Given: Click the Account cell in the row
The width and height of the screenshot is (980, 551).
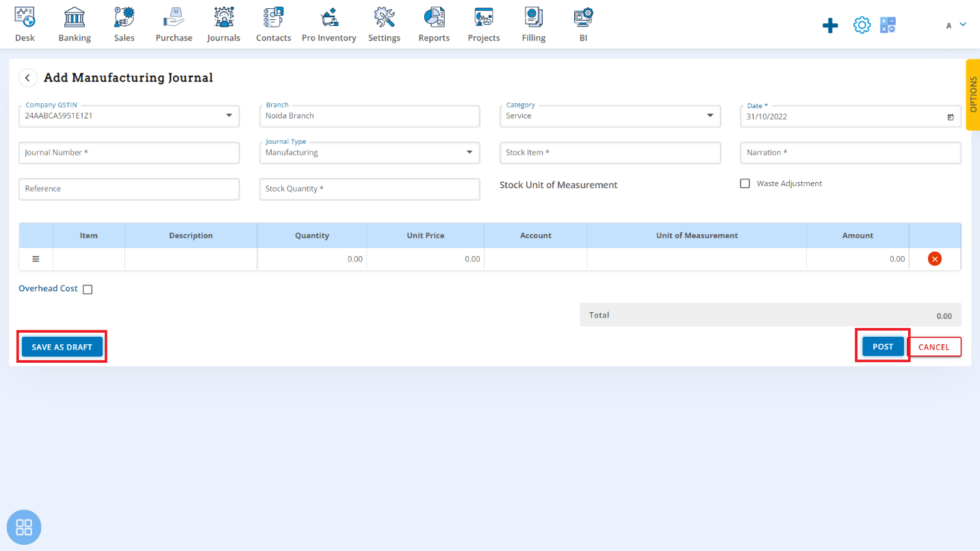Looking at the screenshot, I should coord(536,259).
